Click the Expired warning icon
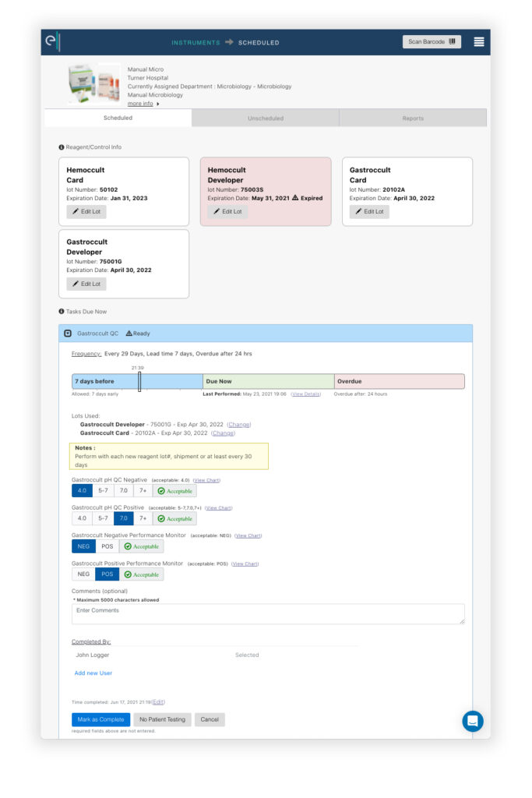 295,198
